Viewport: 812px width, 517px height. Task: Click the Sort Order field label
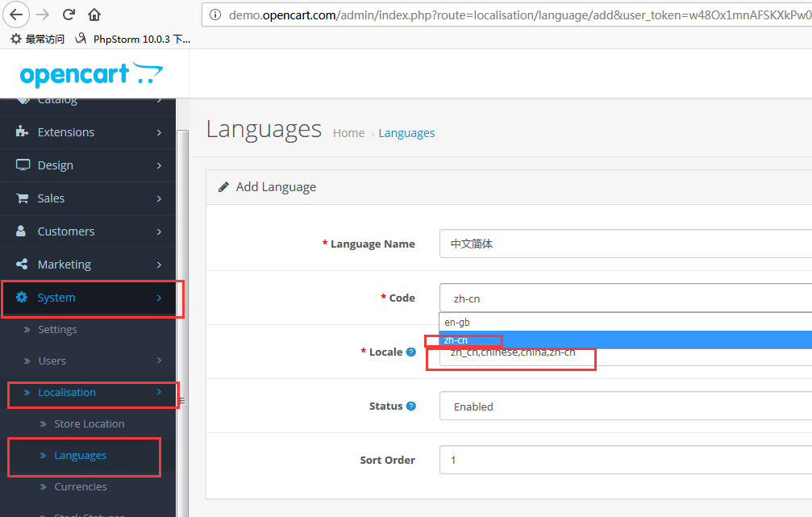387,460
